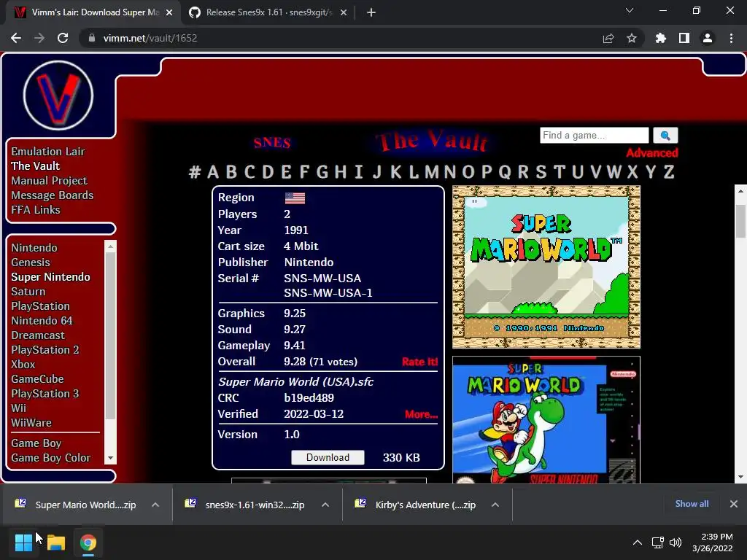The image size is (747, 560).
Task: Open a new browser tab
Action: pyautogui.click(x=371, y=12)
